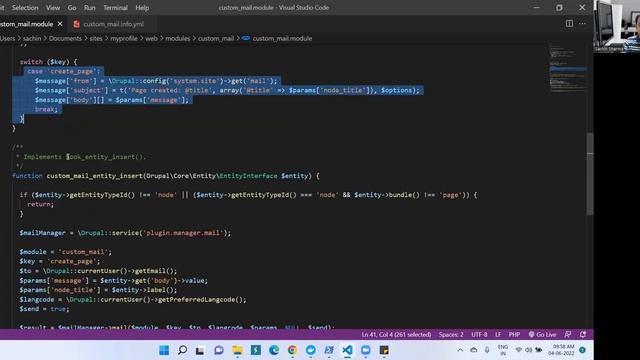Click Wi-Fi network tray icon
This screenshot has height=360, width=640.
519,350
